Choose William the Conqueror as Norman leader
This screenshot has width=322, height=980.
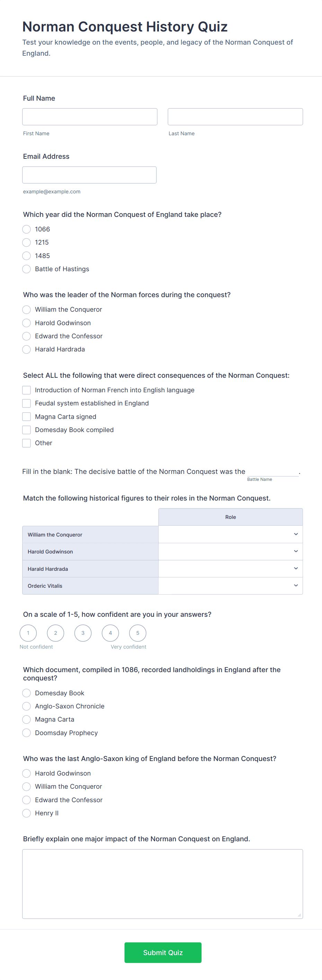pos(26,309)
